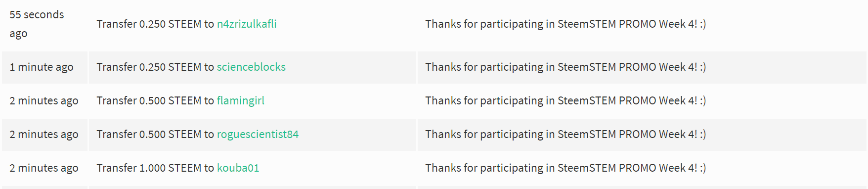The width and height of the screenshot is (868, 189).
Task: Select the '55 seconds ago' timestamp
Action: click(x=37, y=24)
